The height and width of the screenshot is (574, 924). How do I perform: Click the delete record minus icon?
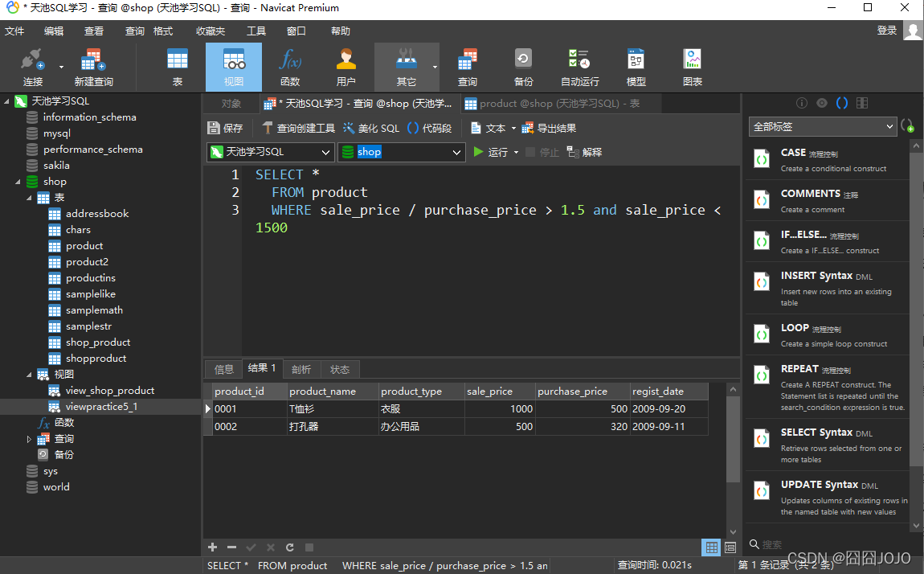(231, 547)
